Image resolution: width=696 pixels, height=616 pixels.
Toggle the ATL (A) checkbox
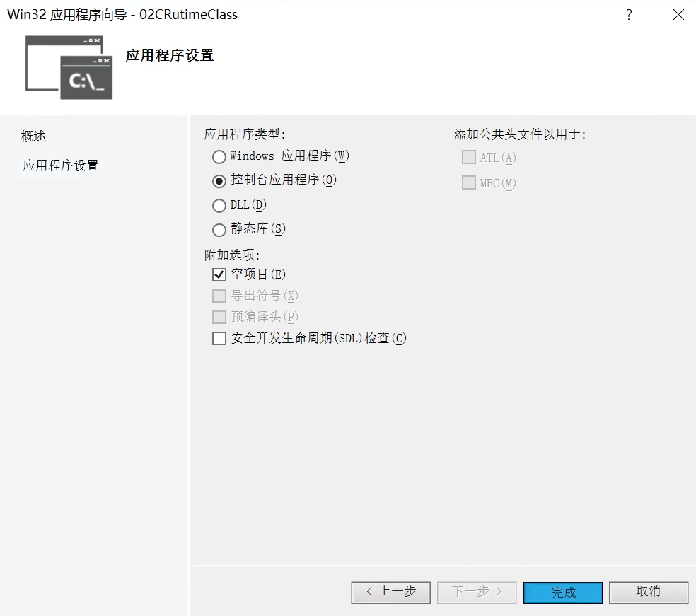tap(469, 157)
